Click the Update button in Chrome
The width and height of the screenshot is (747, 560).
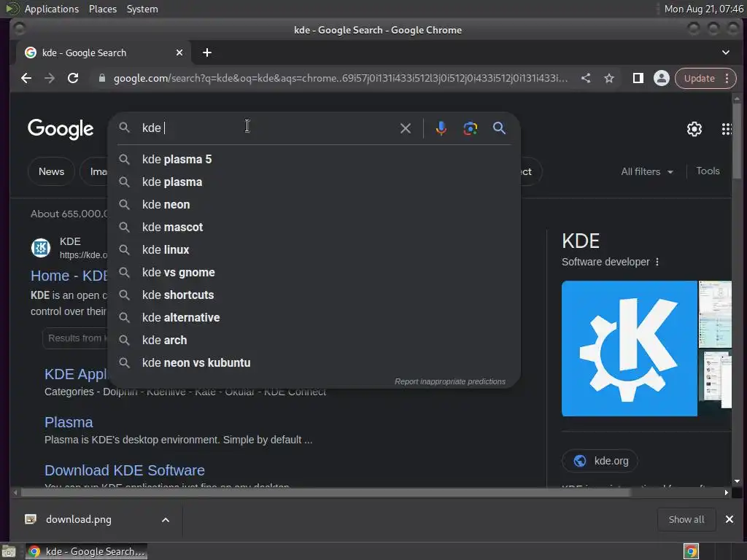point(699,78)
